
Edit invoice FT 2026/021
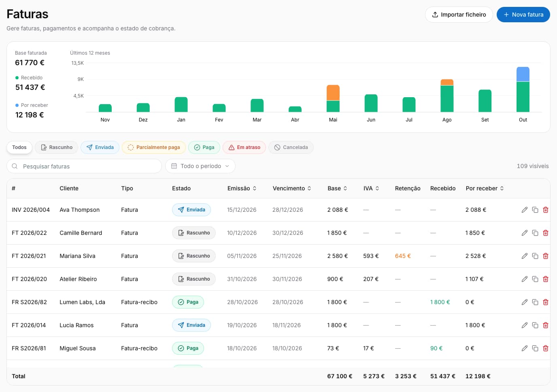525,256
